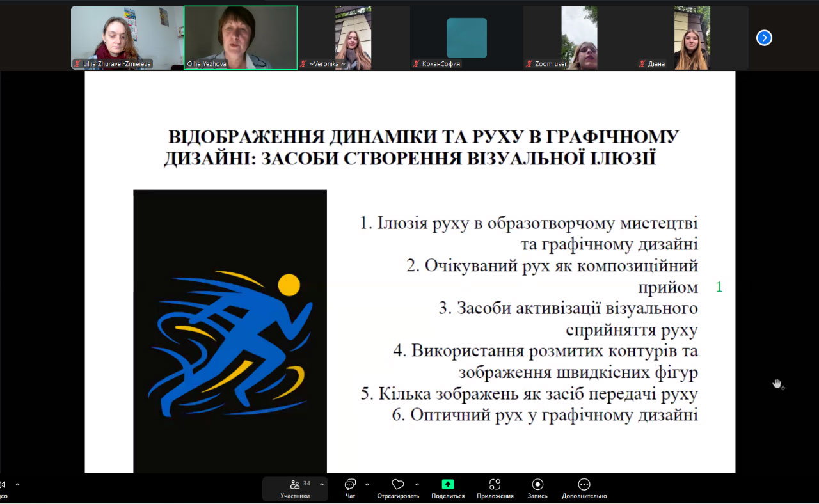
Task: Expand the chevron beside Участники
Action: tap(321, 485)
